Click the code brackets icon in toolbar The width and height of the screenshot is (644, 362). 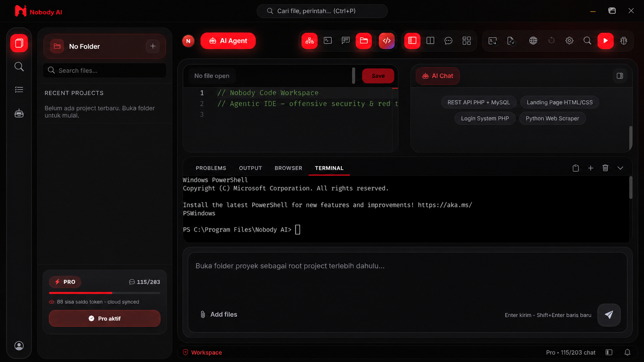point(387,41)
